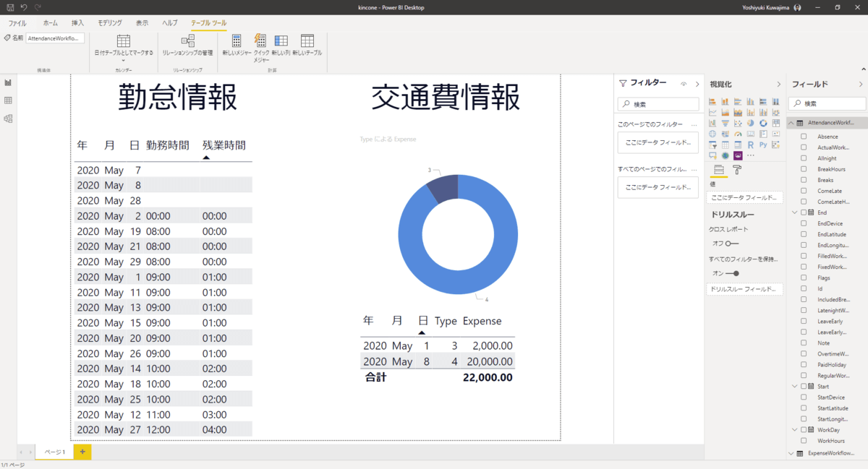The height and width of the screenshot is (469, 868).
Task: Show more visuals with the ellipsis
Action: pos(751,155)
